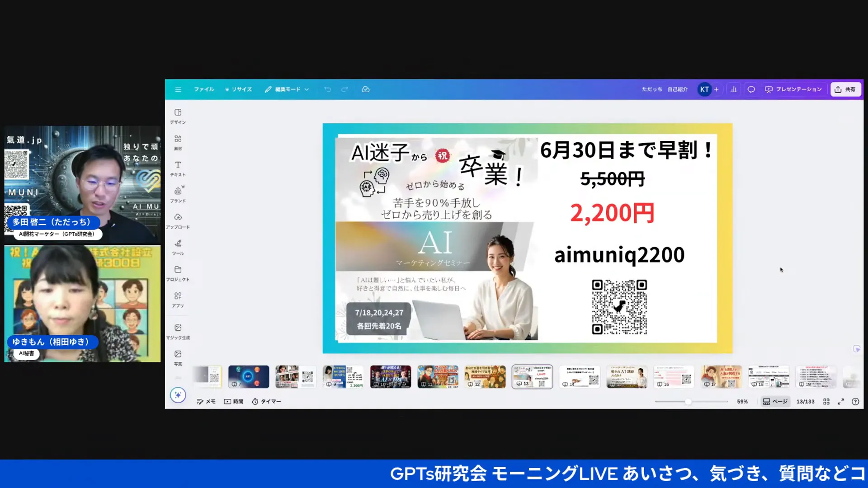Open the analytics bar chart icon

(734, 89)
